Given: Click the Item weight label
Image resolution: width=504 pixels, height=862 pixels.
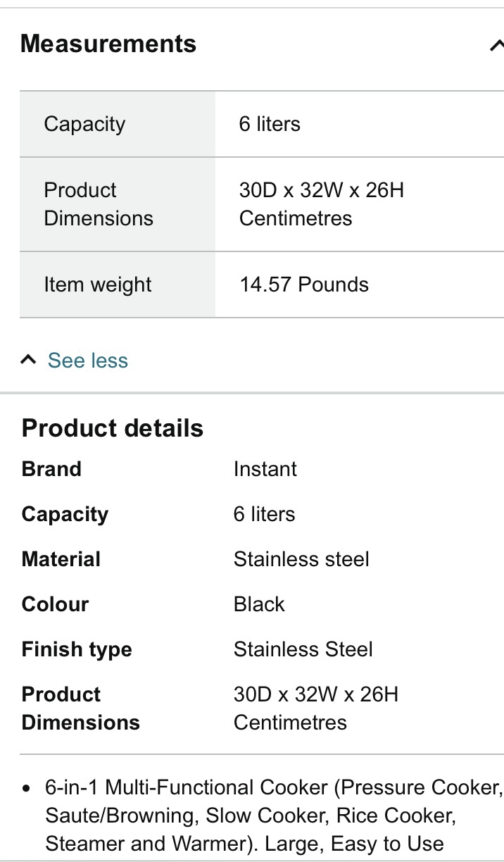Looking at the screenshot, I should (98, 285).
